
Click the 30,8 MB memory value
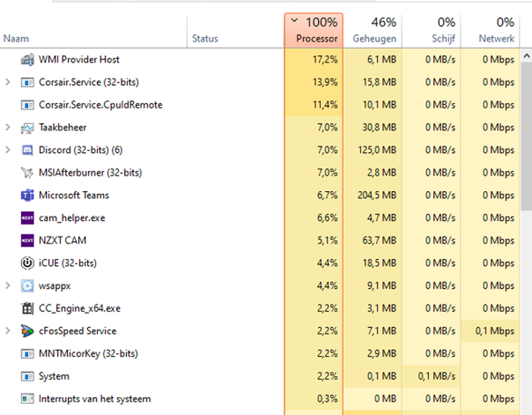tap(380, 127)
